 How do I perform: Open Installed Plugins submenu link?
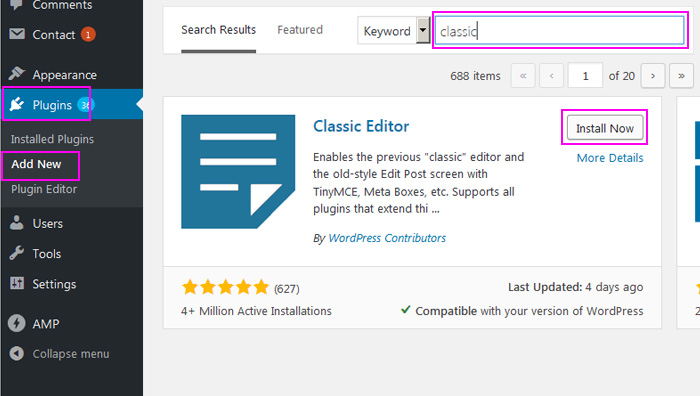[x=52, y=139]
